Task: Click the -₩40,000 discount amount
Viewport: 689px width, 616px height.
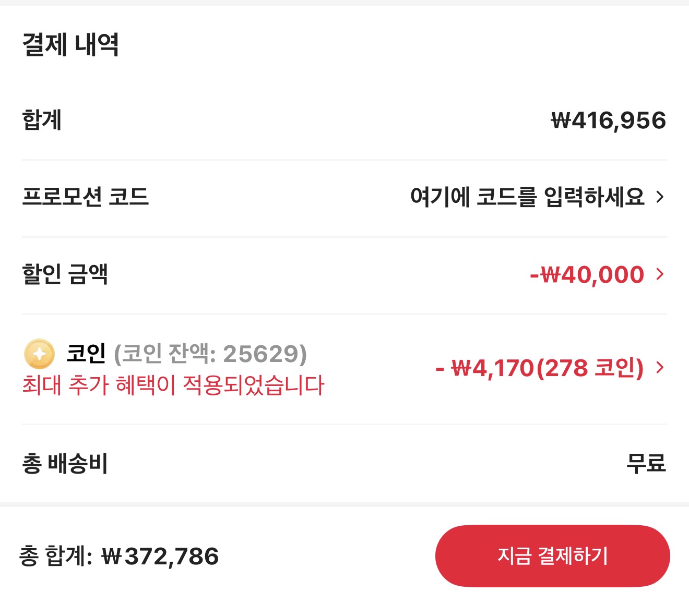Action: point(587,274)
